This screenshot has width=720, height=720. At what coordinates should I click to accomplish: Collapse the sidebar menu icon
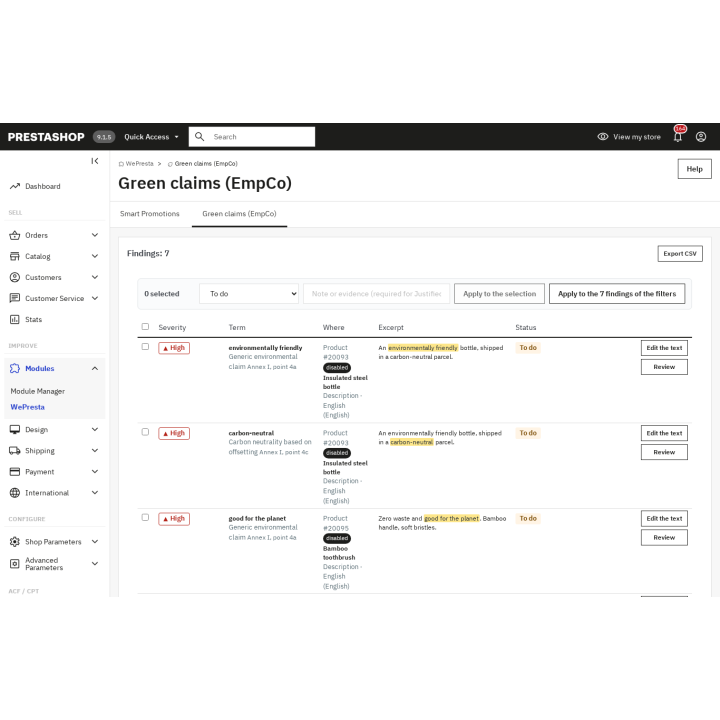click(95, 161)
